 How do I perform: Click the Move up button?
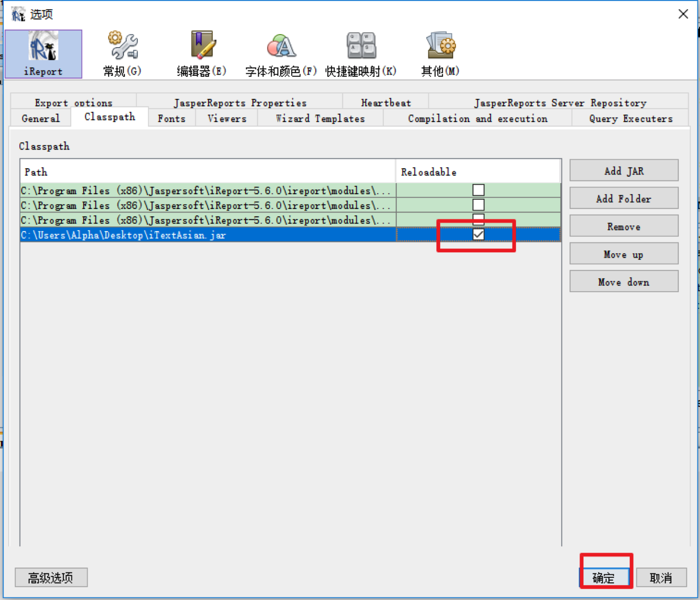624,254
